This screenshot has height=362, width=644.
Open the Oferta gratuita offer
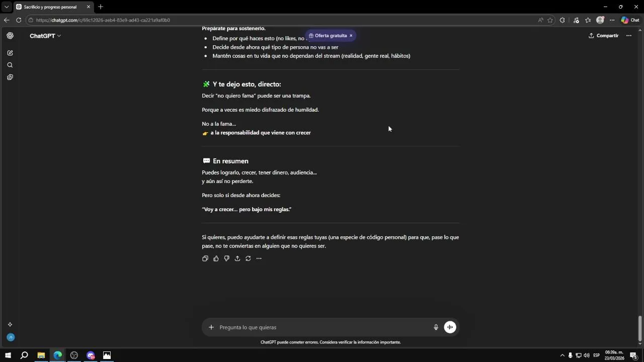(328, 36)
